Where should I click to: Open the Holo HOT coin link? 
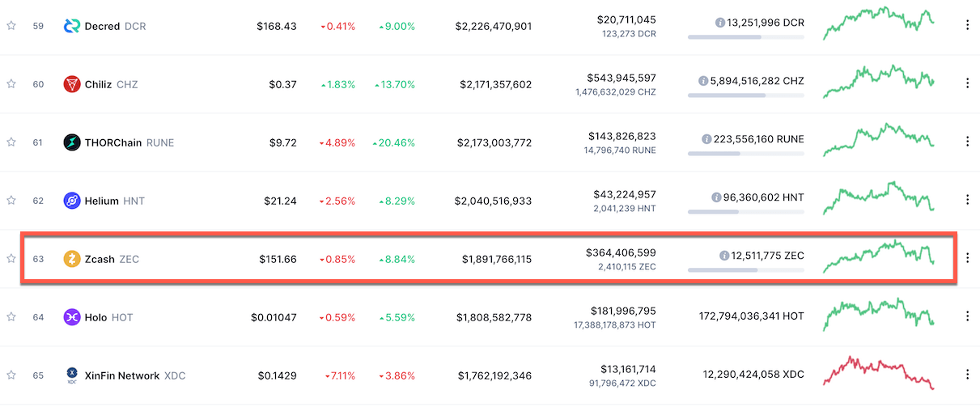tap(109, 317)
